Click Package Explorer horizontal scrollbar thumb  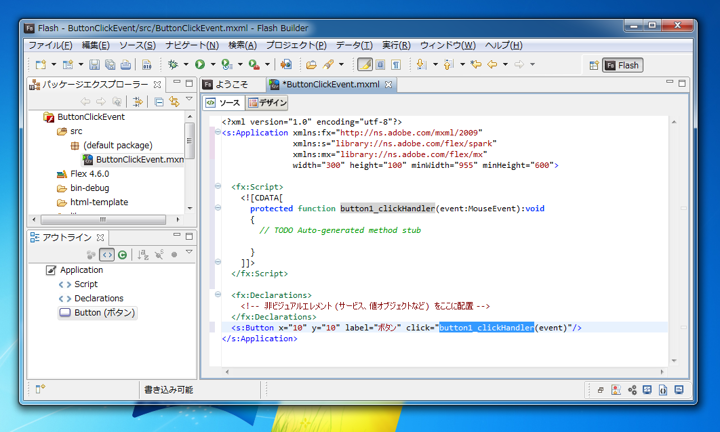103,219
